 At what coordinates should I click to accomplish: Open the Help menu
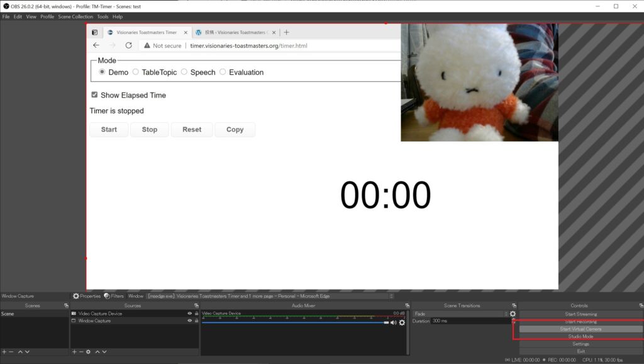tap(118, 17)
